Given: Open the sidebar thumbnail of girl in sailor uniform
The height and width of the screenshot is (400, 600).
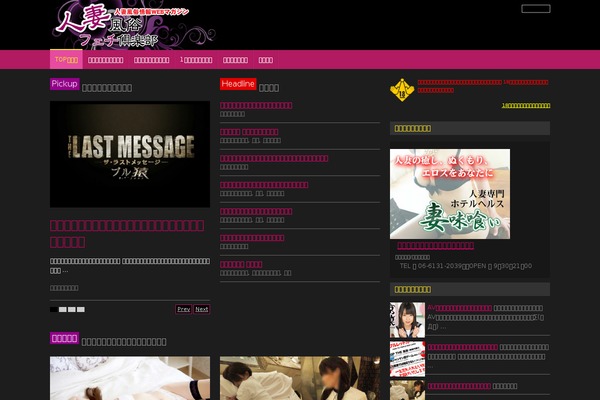Looking at the screenshot, I should [x=408, y=320].
